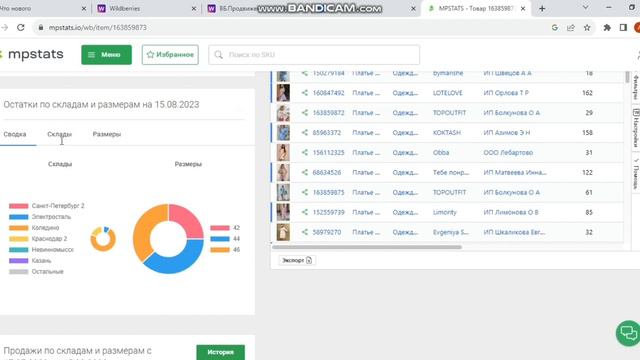The image size is (640, 360).
Task: Open the green Меню button
Action: click(107, 55)
